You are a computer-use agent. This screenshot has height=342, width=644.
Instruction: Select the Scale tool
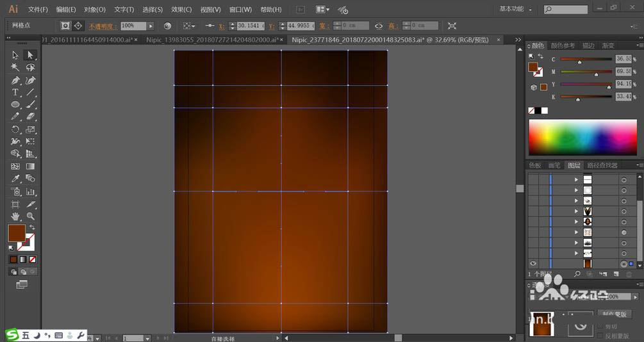30,129
